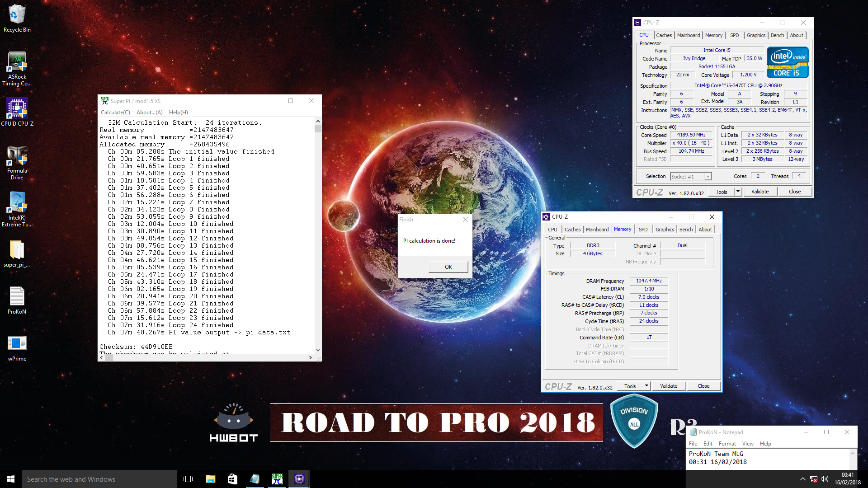The height and width of the screenshot is (488, 868).
Task: Click the Super PI window title icon
Action: tap(104, 101)
